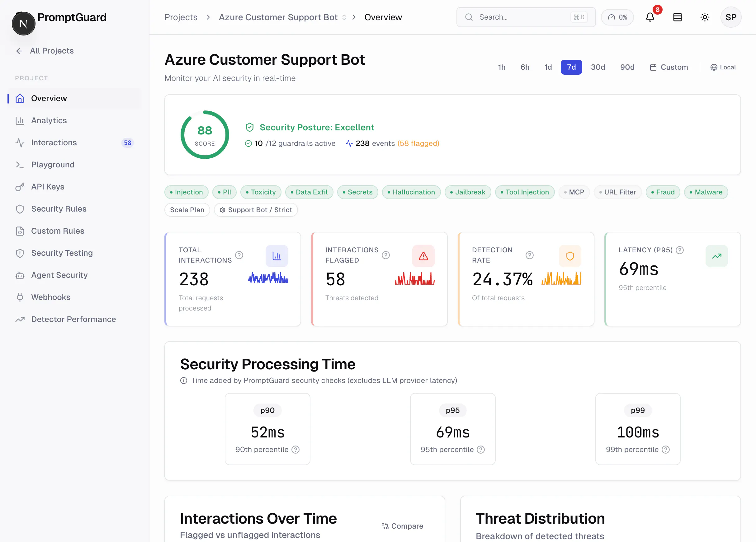The image size is (756, 542).
Task: Show help for Total Interactions
Action: click(x=239, y=255)
